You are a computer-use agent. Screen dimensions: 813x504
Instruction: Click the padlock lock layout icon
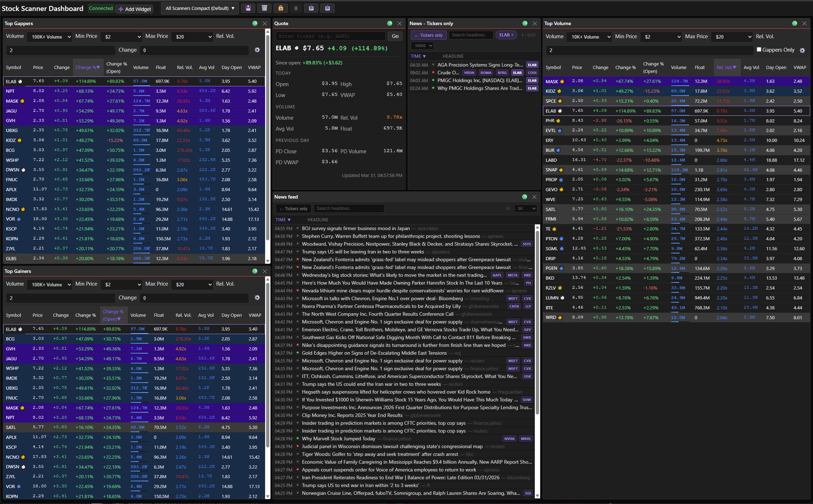(x=281, y=8)
